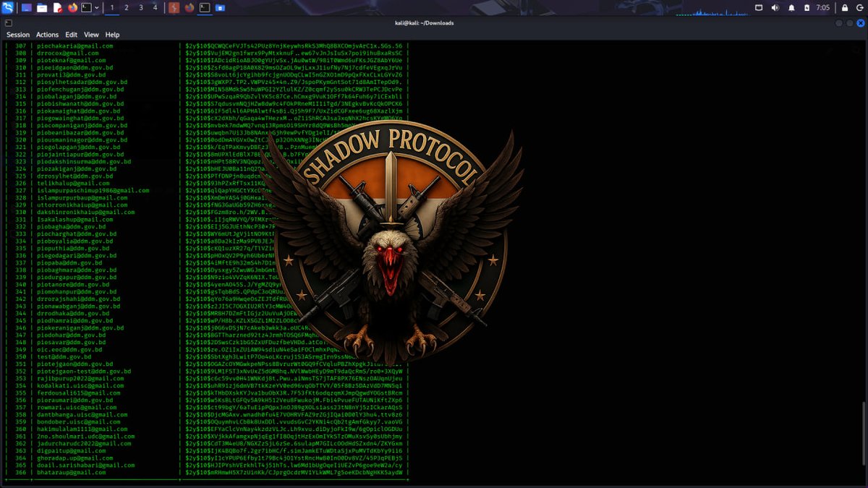Screen dimensions: 868x488
Task: Close the kali@kali terminal window
Action: (859, 23)
